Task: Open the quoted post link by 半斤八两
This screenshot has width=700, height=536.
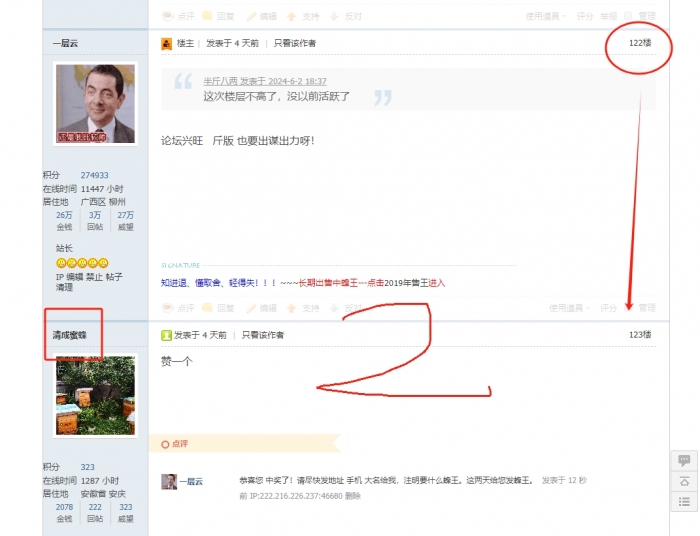Action: tap(264, 81)
